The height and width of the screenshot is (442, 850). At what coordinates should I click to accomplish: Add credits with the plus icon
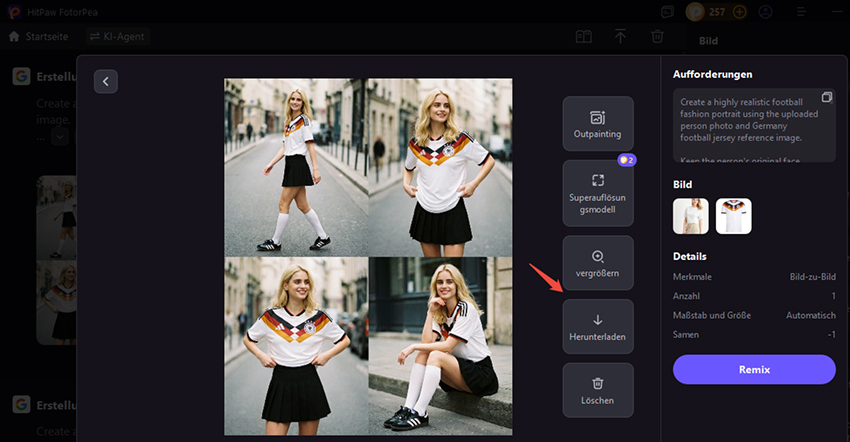point(739,11)
